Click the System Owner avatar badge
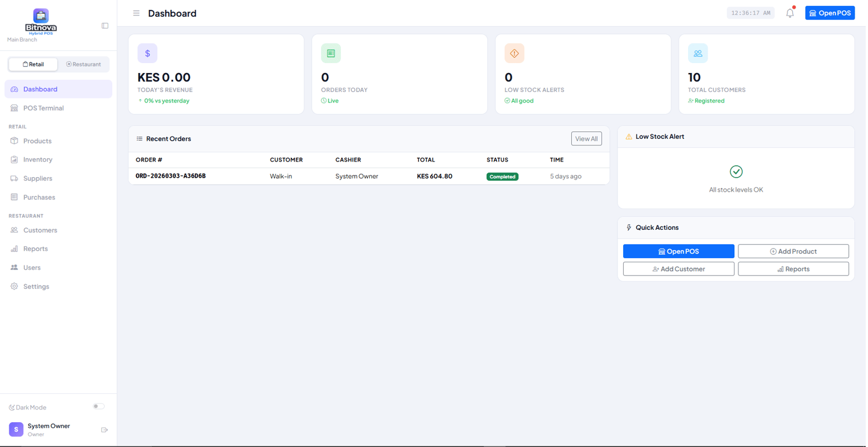868x447 pixels. tap(16, 430)
